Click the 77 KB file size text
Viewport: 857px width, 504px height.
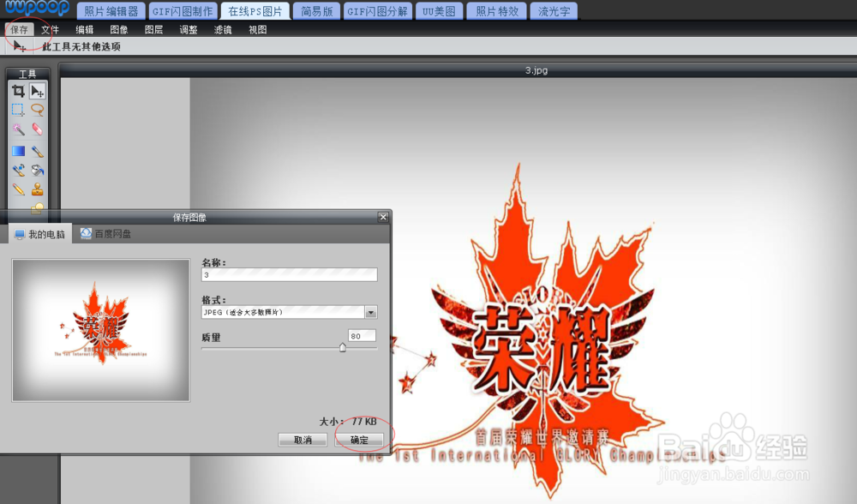pyautogui.click(x=364, y=422)
